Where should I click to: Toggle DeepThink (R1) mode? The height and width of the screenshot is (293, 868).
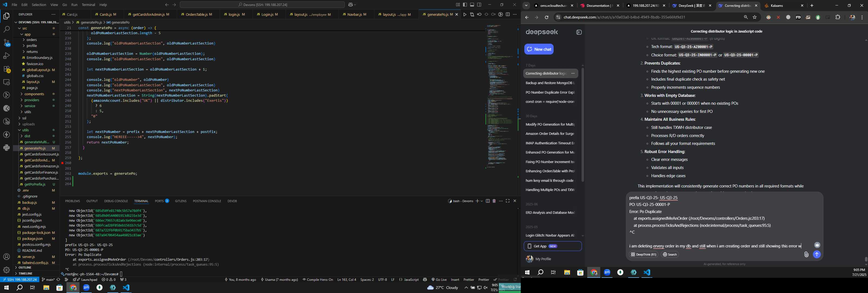click(x=644, y=254)
